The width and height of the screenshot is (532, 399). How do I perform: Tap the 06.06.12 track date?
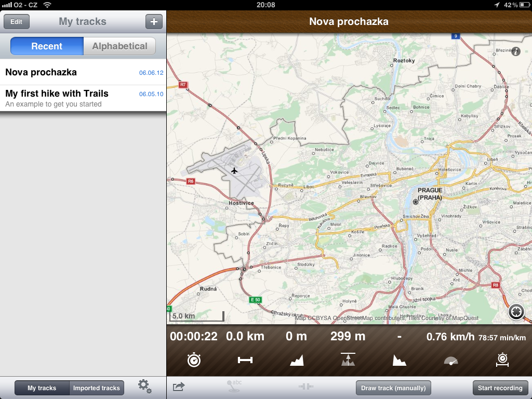click(151, 73)
